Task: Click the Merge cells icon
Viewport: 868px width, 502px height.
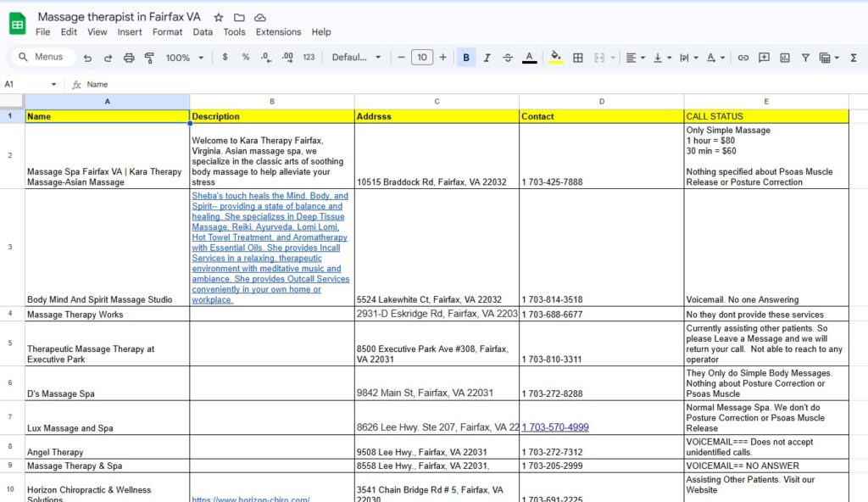Action: 599,58
